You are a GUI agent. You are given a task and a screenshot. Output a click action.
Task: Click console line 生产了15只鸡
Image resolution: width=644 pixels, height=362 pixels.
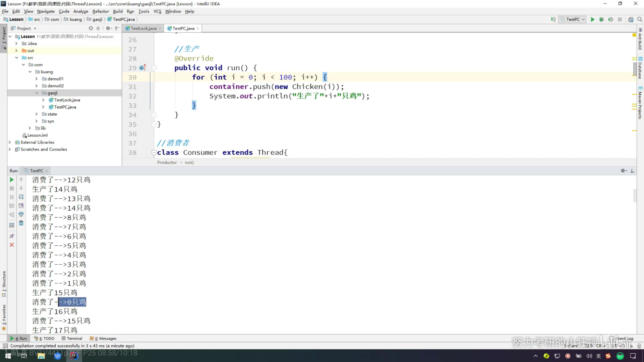[54, 293]
